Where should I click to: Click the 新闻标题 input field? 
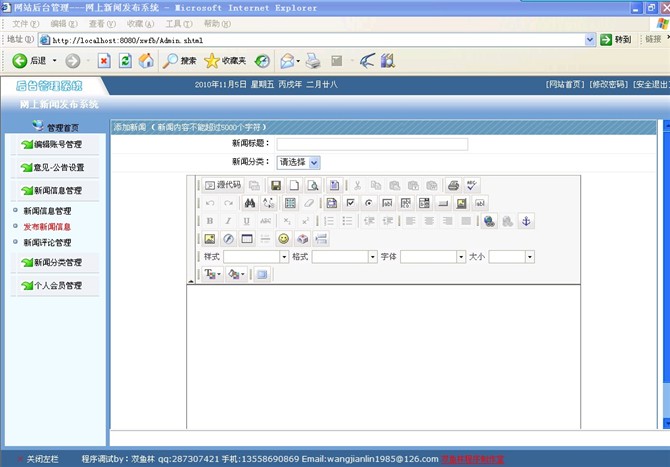[x=372, y=144]
